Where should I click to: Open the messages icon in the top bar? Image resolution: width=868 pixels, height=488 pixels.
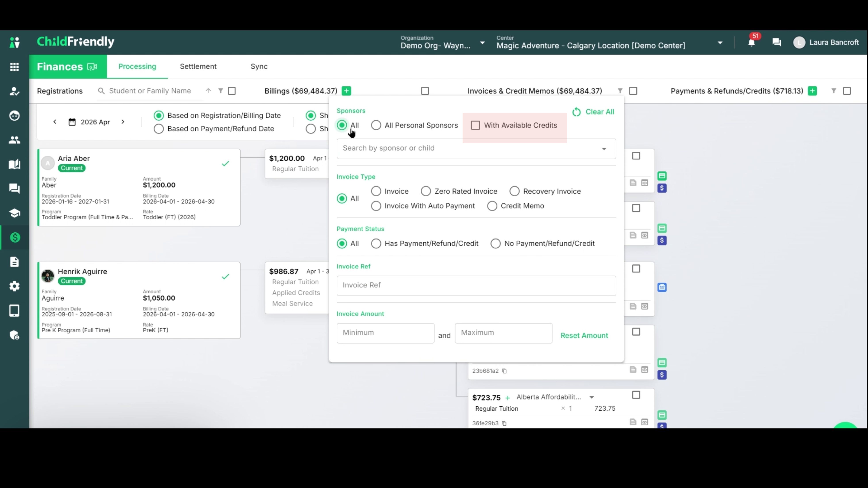(777, 42)
